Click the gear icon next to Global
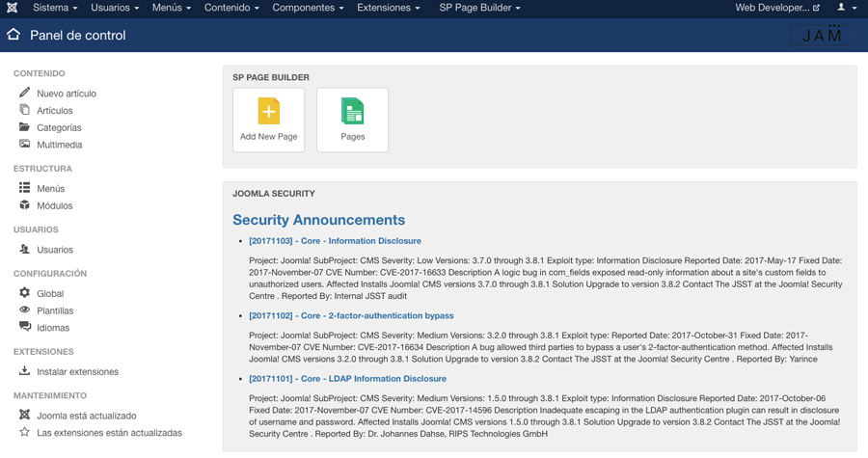The width and height of the screenshot is (868, 458). click(24, 292)
